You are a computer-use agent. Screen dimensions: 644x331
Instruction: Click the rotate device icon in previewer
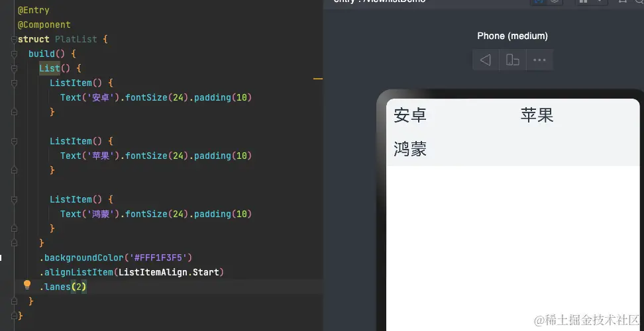click(513, 60)
